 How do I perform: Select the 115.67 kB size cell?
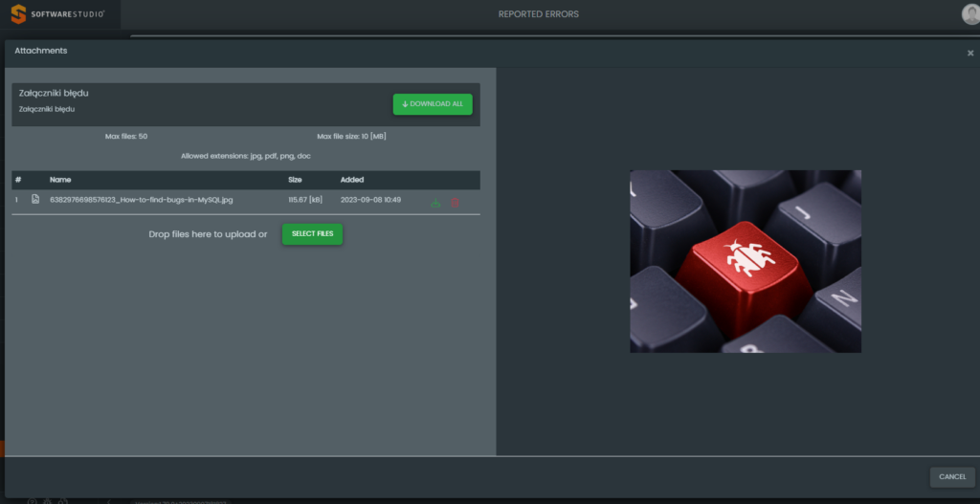coord(305,200)
